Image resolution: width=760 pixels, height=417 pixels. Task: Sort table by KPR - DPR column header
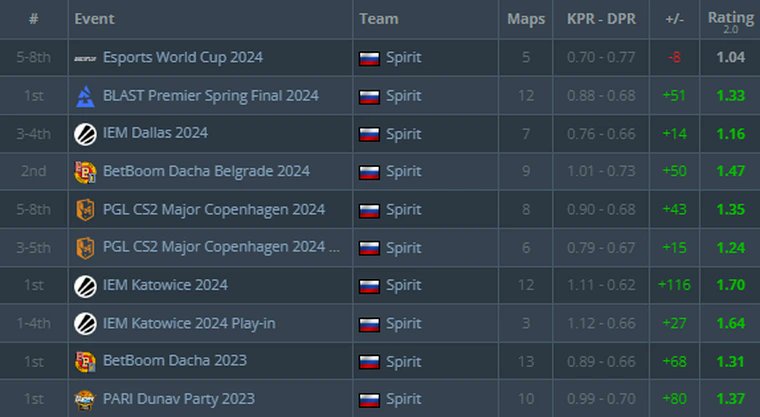[601, 19]
